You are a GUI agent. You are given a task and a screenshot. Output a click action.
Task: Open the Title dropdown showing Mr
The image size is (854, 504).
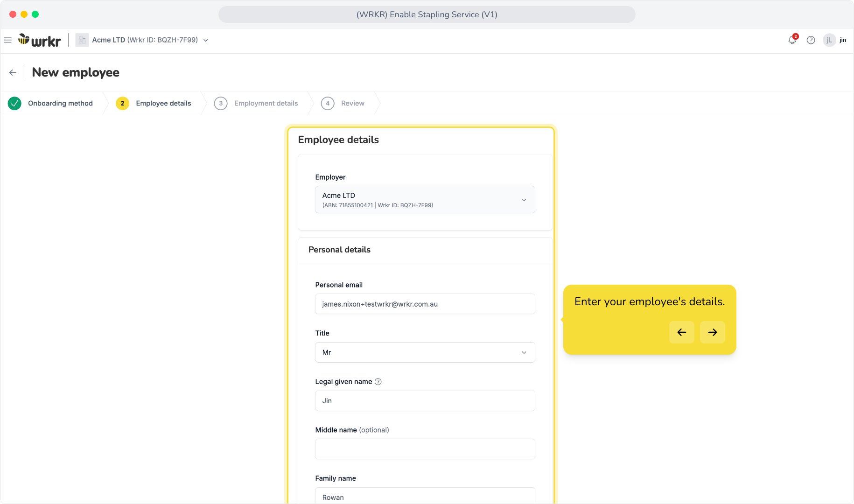[425, 352]
